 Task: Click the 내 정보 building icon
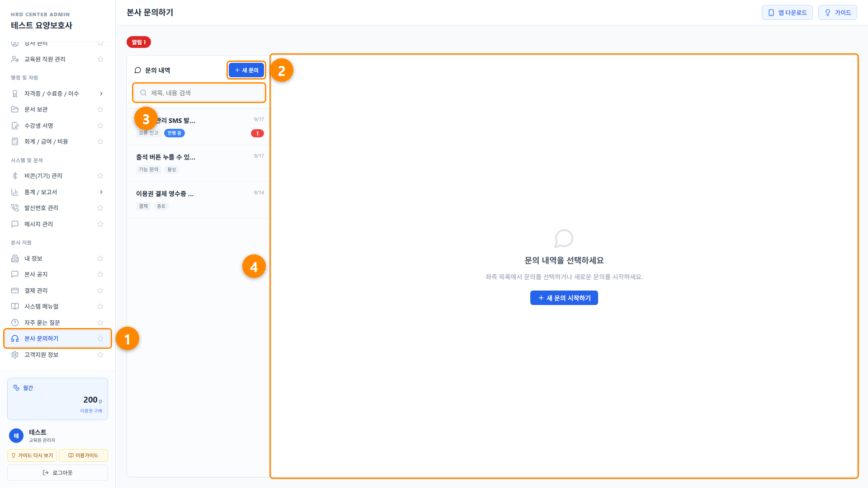click(x=15, y=258)
